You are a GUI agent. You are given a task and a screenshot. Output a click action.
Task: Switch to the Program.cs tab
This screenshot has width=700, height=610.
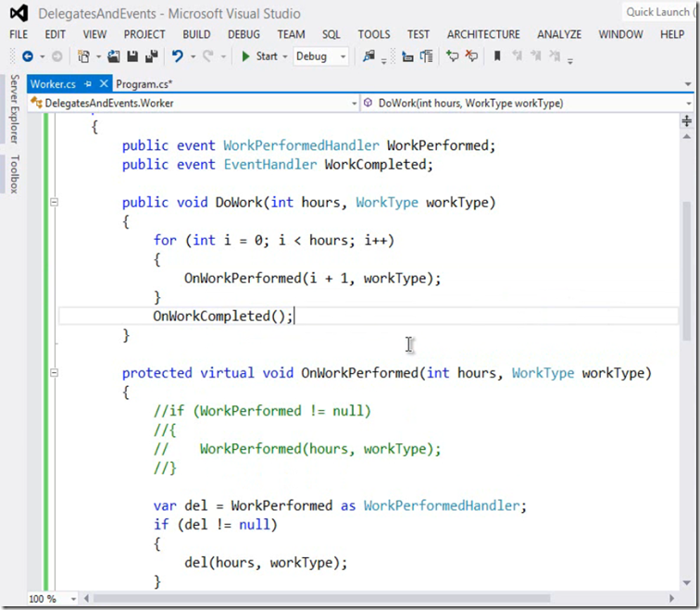tap(144, 84)
